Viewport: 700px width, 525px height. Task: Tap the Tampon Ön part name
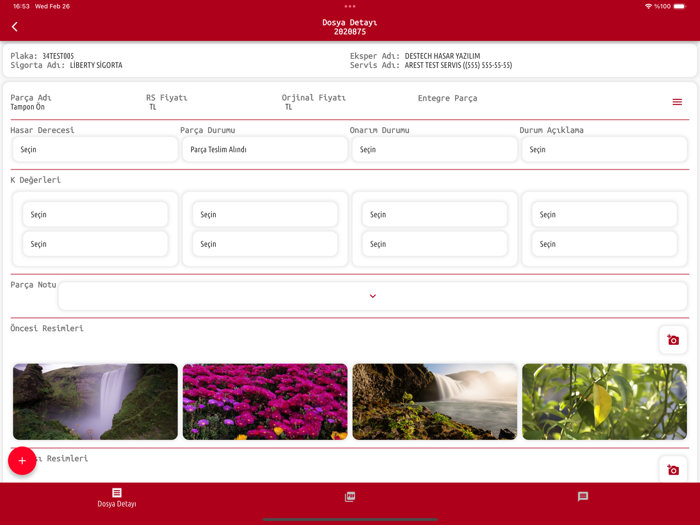(x=28, y=107)
